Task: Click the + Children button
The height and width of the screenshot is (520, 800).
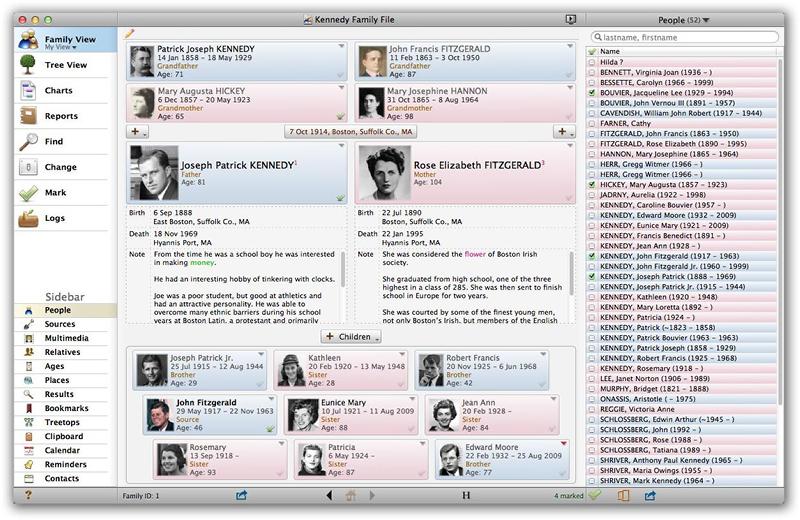Action: tap(351, 337)
